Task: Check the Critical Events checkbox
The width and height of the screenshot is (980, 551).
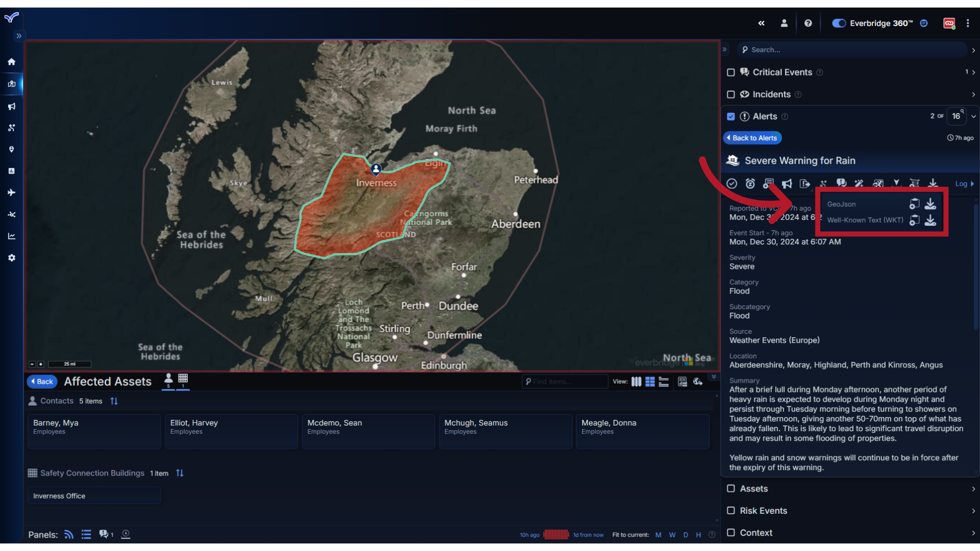Action: (x=731, y=72)
